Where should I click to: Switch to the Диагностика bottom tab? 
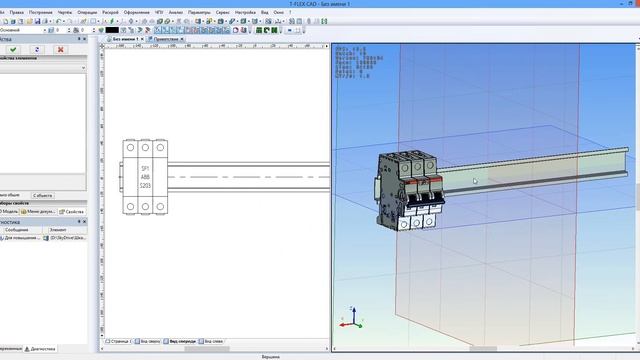pos(40,349)
